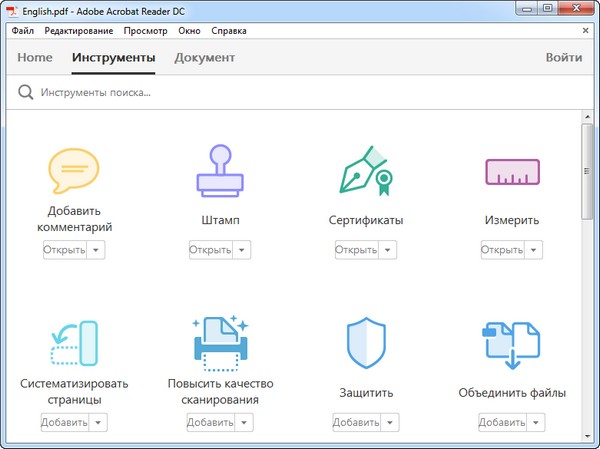Click the Измерить ruler icon
This screenshot has height=449, width=600.
(x=512, y=171)
